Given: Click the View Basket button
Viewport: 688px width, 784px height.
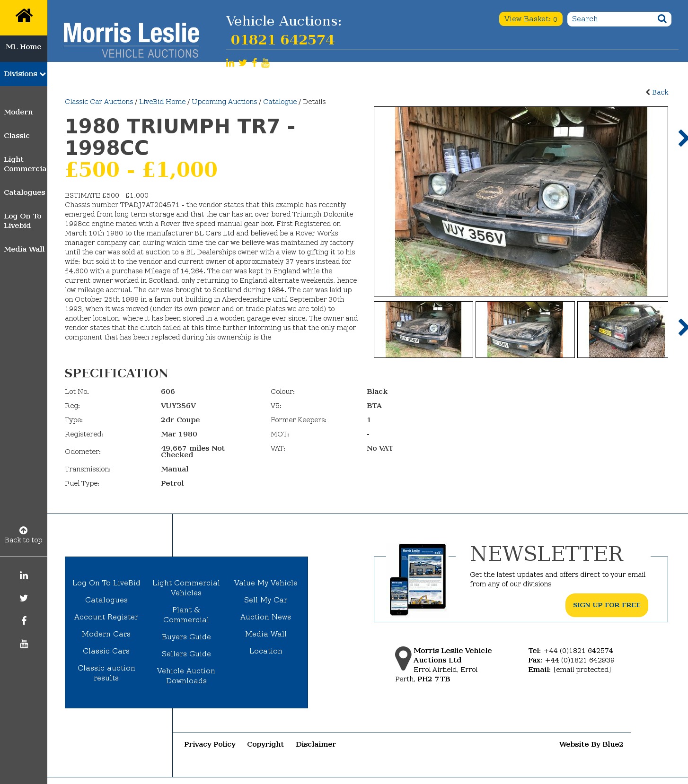Looking at the screenshot, I should 530,19.
